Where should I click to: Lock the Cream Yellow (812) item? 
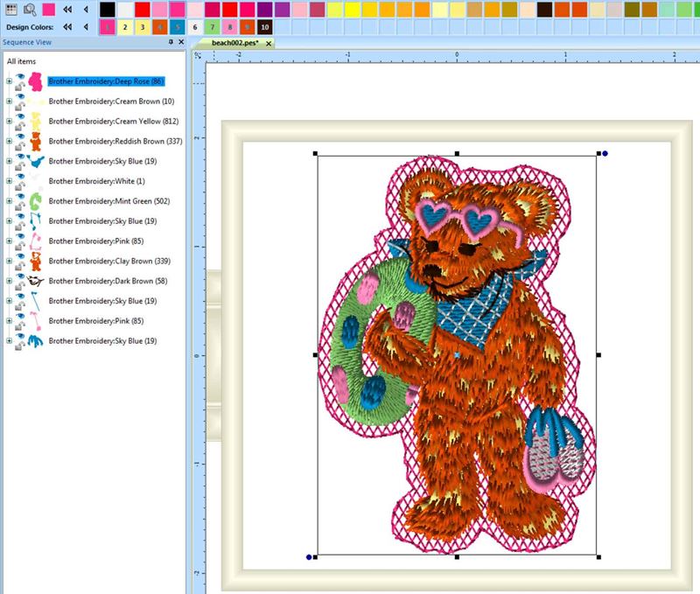pyautogui.click(x=19, y=126)
